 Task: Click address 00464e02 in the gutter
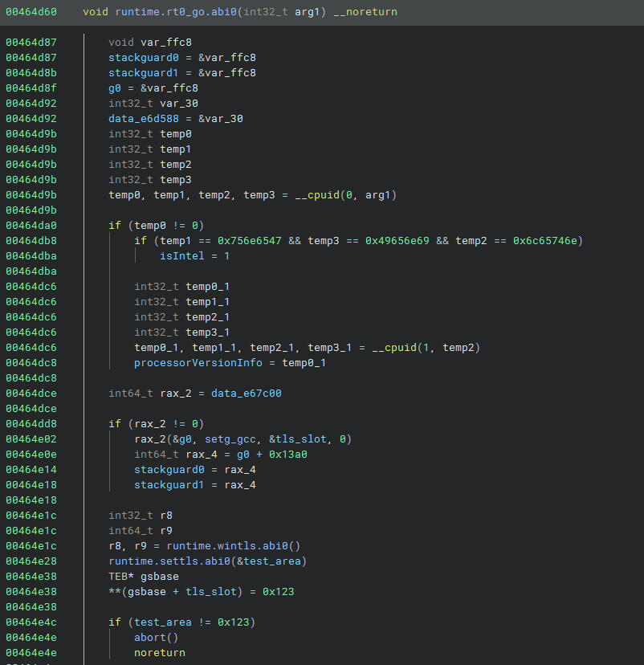point(31,439)
